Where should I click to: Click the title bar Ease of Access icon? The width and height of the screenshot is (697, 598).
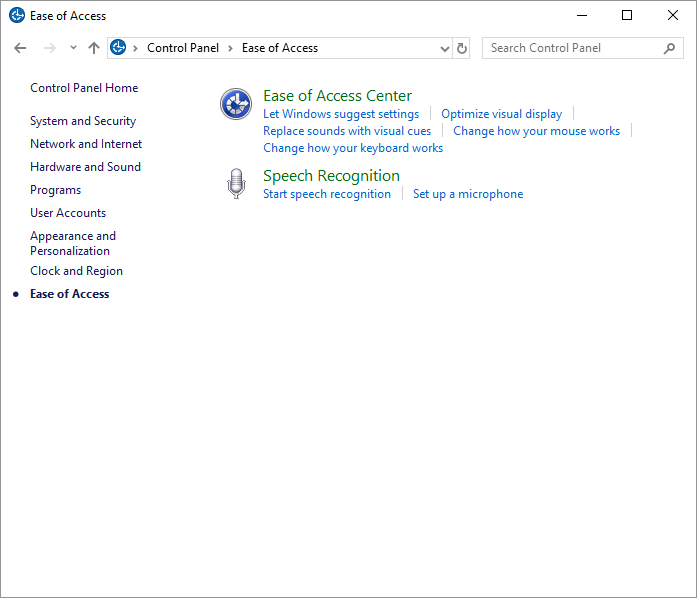[17, 16]
